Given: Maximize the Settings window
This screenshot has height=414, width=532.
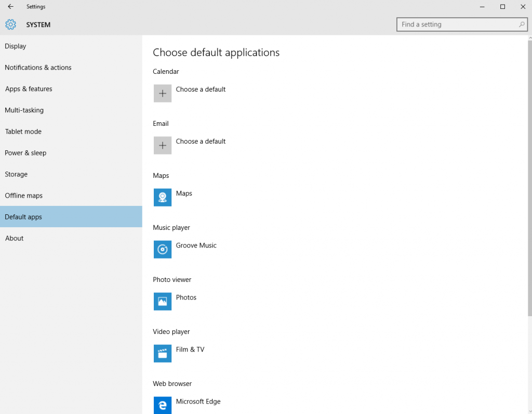Looking at the screenshot, I should click(x=502, y=6).
